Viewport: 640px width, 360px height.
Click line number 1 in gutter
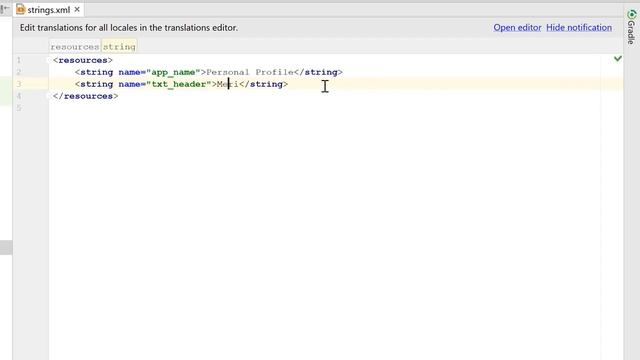pyautogui.click(x=19, y=60)
